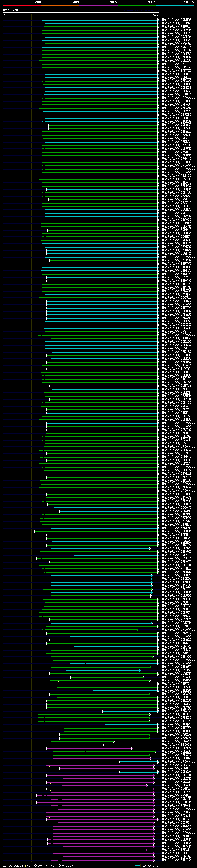This screenshot has height=868, width=197.
Task: Click UniRef100_Q1LUG7 label
Action: (x=177, y=595)
